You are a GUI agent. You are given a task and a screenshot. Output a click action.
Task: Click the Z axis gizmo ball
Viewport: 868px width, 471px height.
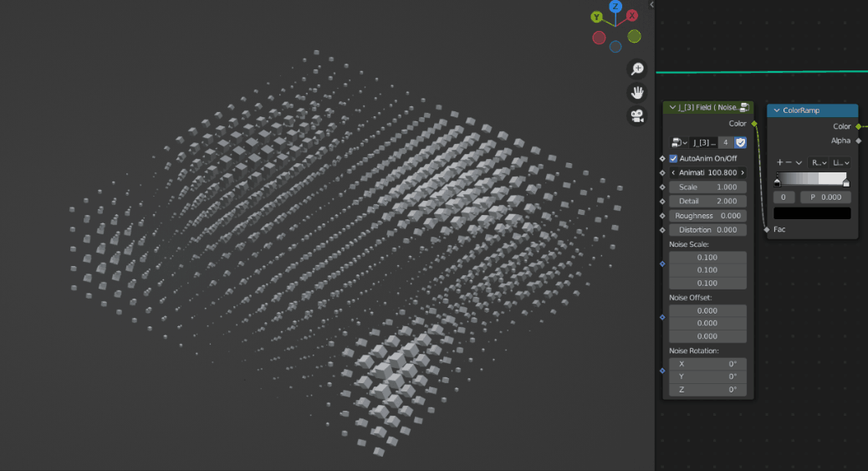tap(615, 7)
